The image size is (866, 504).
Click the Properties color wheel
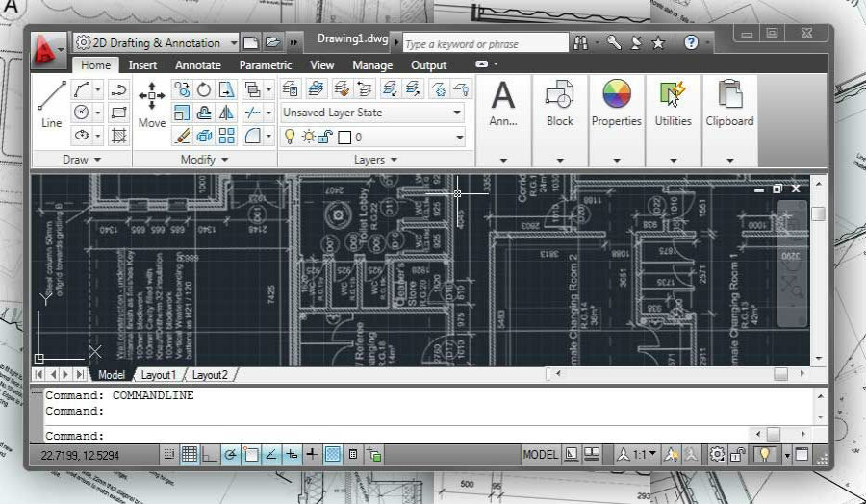click(616, 94)
